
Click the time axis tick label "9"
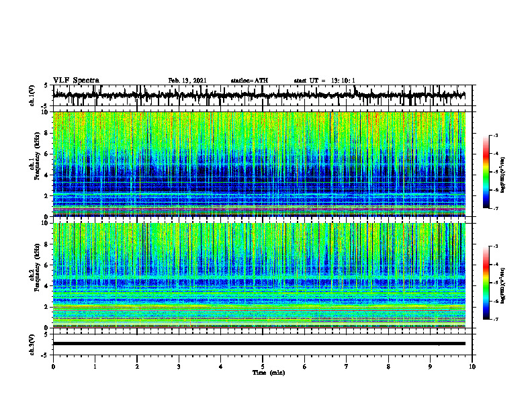430,367
